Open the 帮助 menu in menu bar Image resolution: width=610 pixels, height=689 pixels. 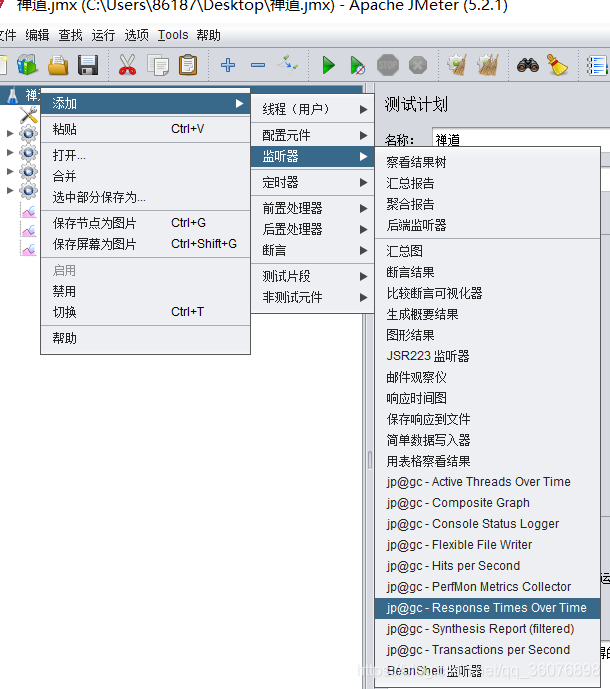[x=208, y=35]
